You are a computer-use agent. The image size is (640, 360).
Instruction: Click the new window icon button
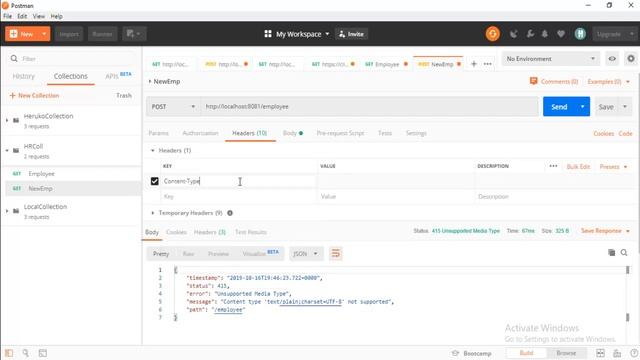(134, 34)
